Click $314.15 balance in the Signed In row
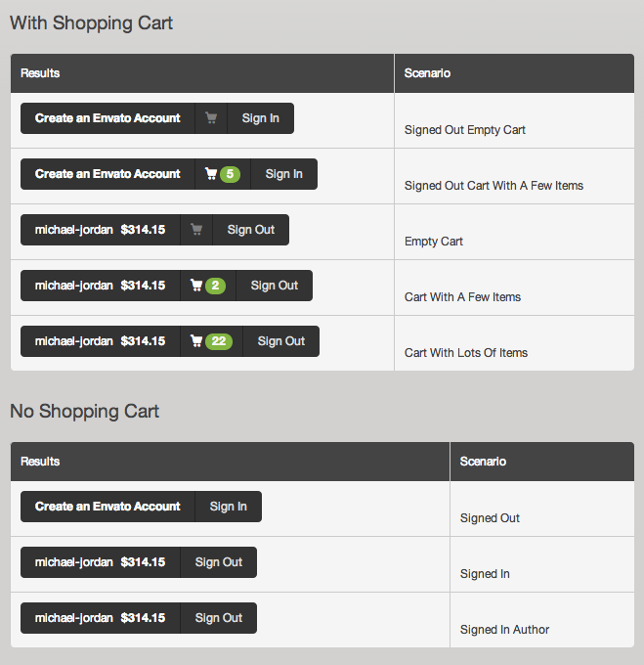Viewport: 644px width, 665px height. [144, 562]
